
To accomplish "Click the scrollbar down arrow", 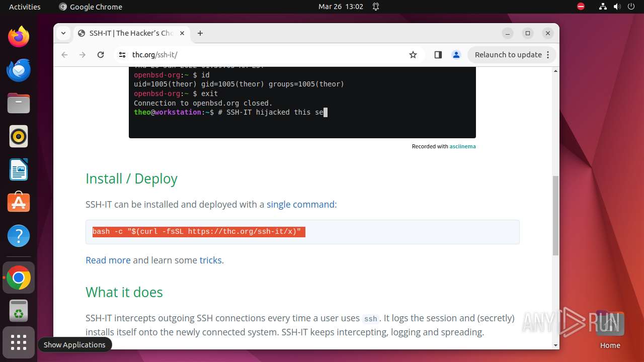I will coord(555,345).
